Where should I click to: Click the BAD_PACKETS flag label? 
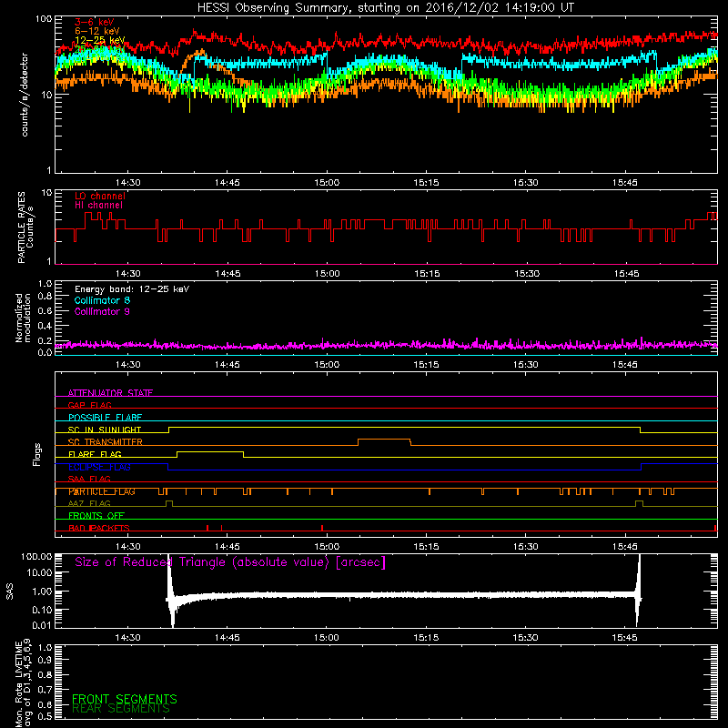[x=99, y=528]
